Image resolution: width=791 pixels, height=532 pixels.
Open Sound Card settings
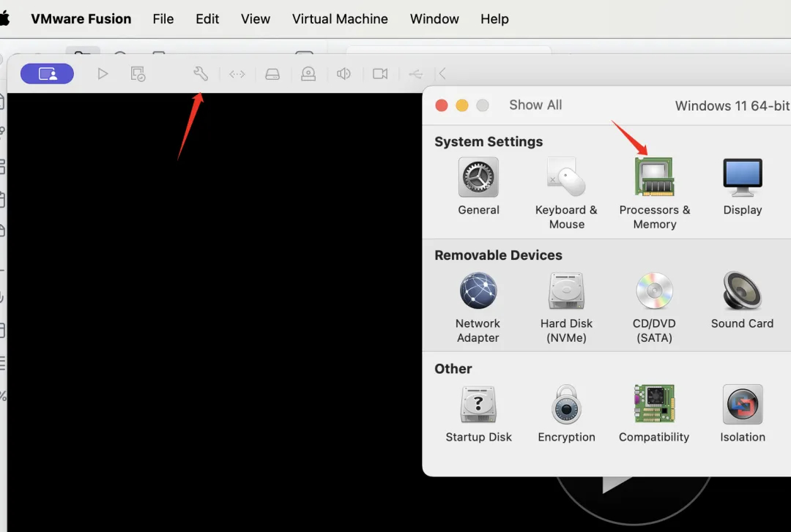pos(742,301)
